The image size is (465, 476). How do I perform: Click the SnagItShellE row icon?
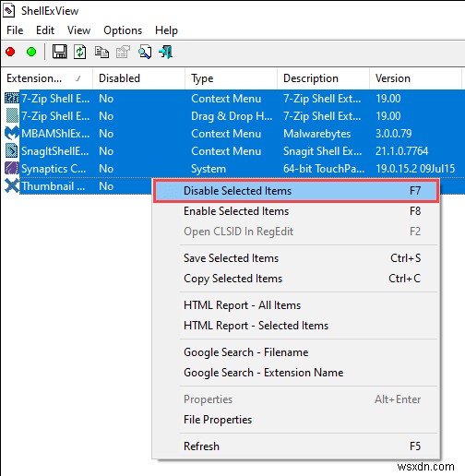click(12, 151)
